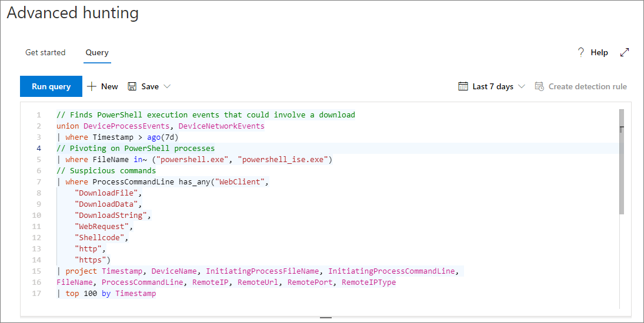This screenshot has height=323, width=644.
Task: Click the floppy disk Save icon
Action: pos(132,86)
